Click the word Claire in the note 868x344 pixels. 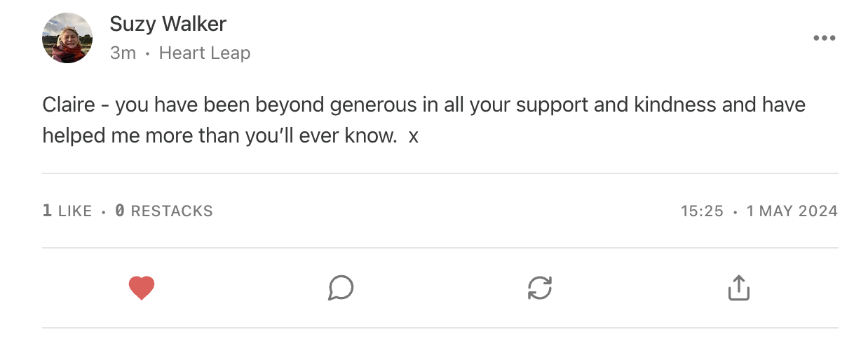(69, 105)
